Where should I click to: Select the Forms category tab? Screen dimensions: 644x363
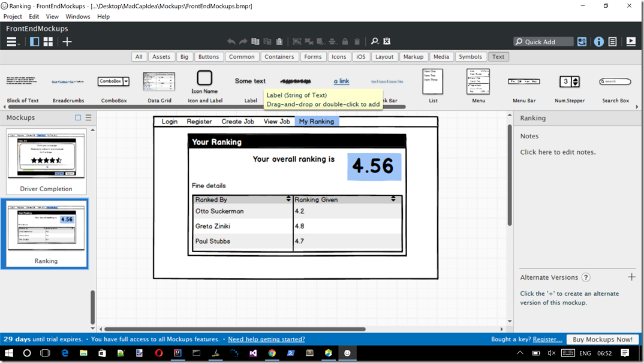(313, 56)
